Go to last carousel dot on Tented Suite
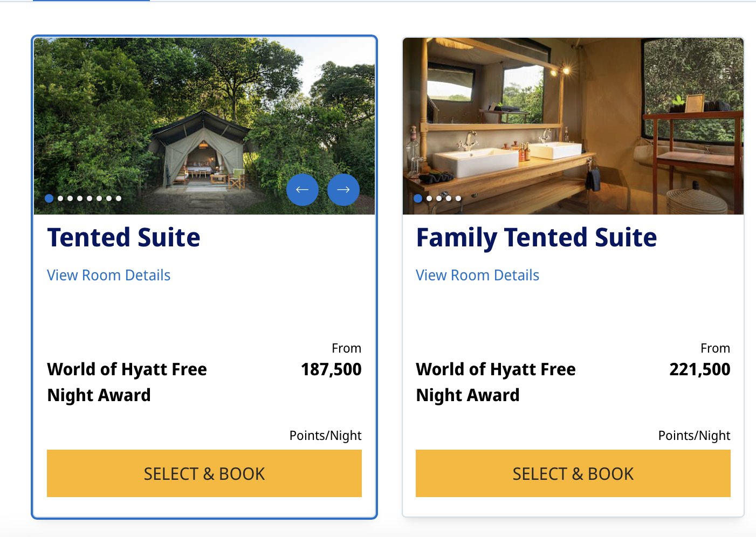This screenshot has height=537, width=756. coord(119,198)
